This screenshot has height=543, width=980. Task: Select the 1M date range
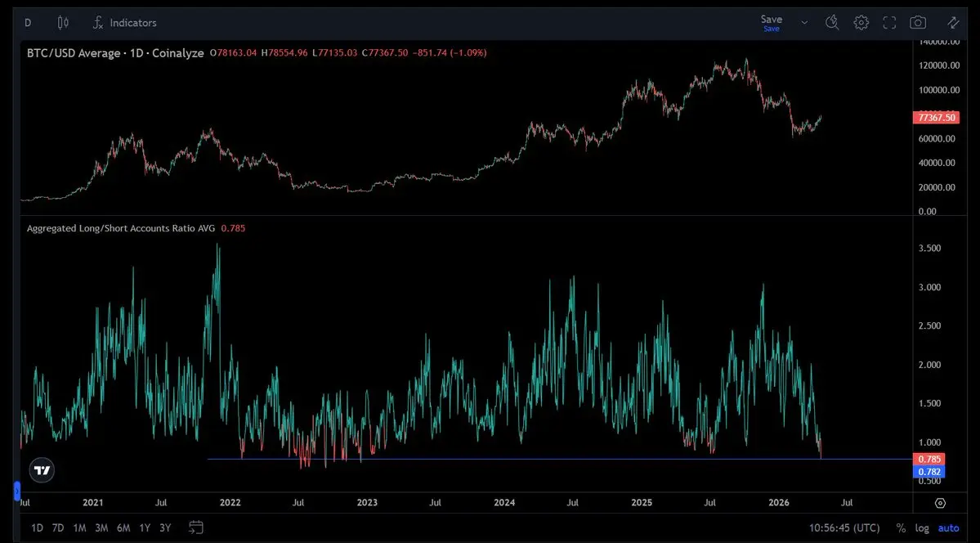pyautogui.click(x=79, y=528)
